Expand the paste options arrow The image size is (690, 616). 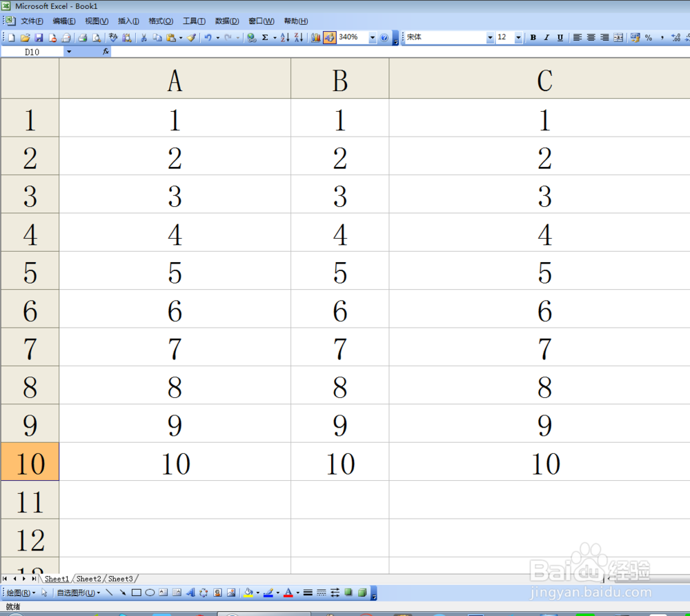pyautogui.click(x=181, y=38)
